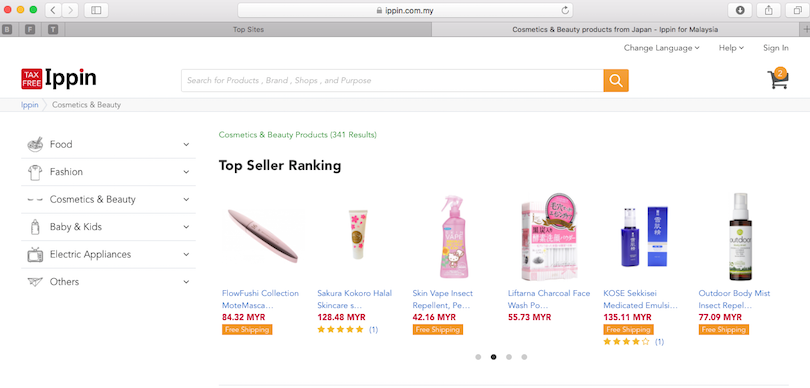Toggle the Safari sidebar button
This screenshot has height=388, width=810.
(x=96, y=10)
